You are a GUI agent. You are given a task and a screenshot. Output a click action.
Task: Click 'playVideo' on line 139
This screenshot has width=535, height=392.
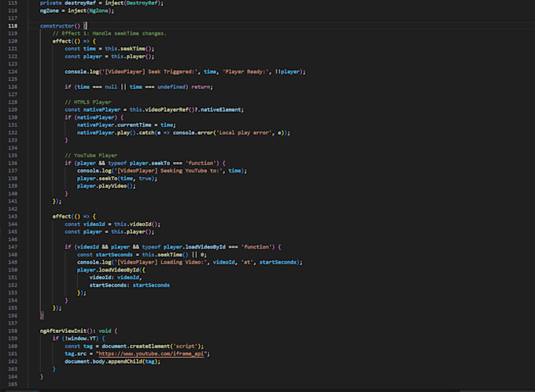tap(113, 186)
